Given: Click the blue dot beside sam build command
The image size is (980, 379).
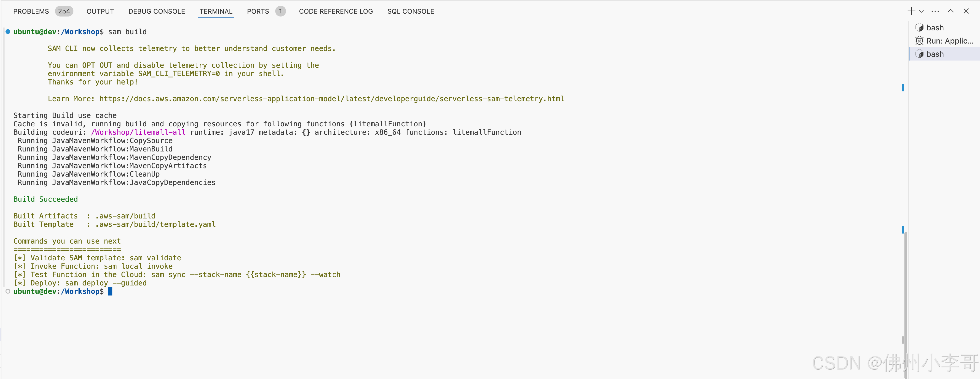Looking at the screenshot, I should (x=8, y=32).
